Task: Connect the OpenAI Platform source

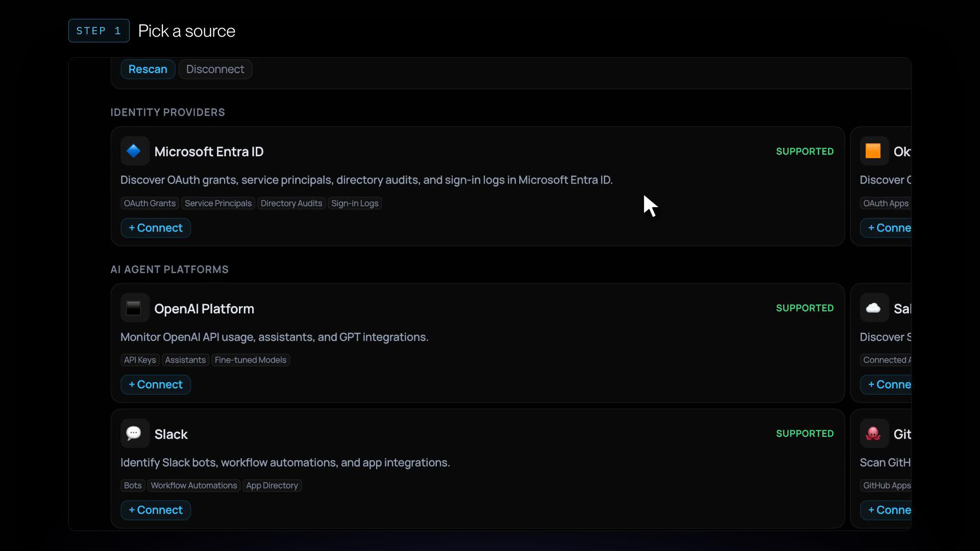Action: 156,384
